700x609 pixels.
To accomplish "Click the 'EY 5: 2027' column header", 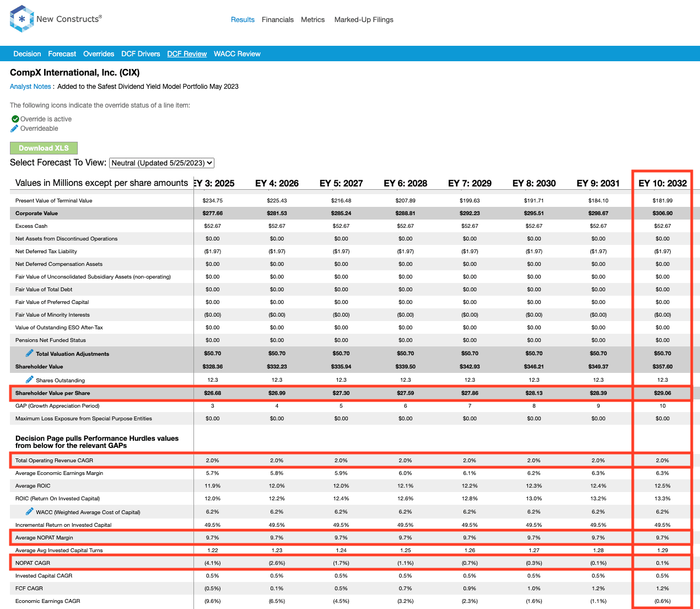I will [341, 183].
